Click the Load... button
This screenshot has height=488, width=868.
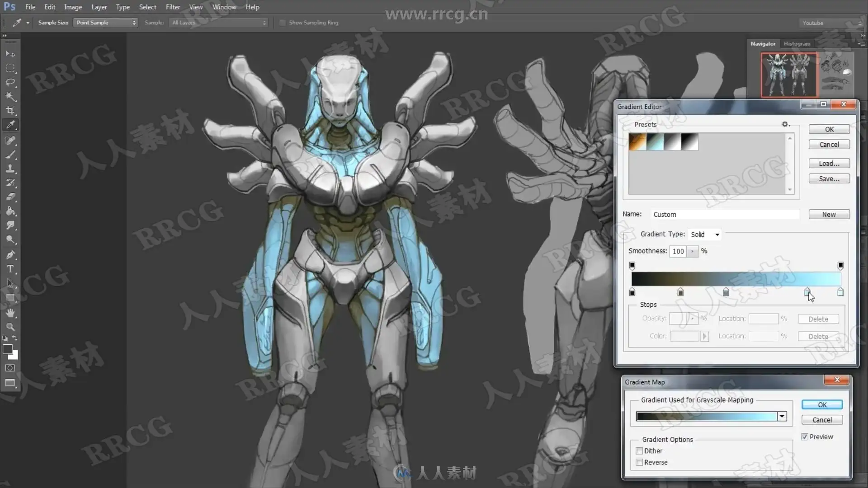coord(829,164)
